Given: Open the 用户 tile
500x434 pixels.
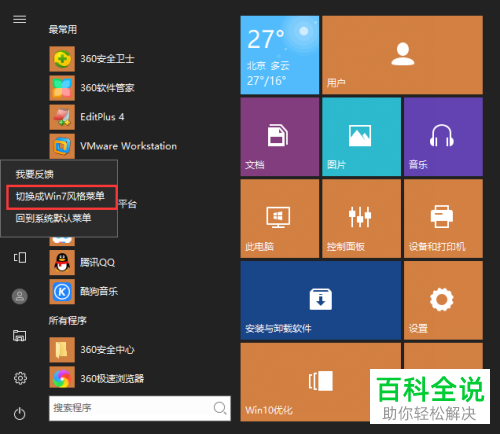Looking at the screenshot, I should tap(402, 55).
